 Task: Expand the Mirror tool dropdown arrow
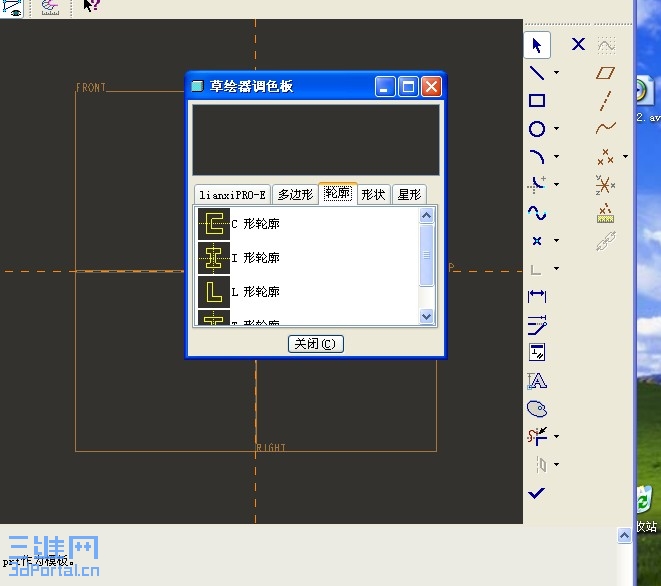[x=556, y=464]
